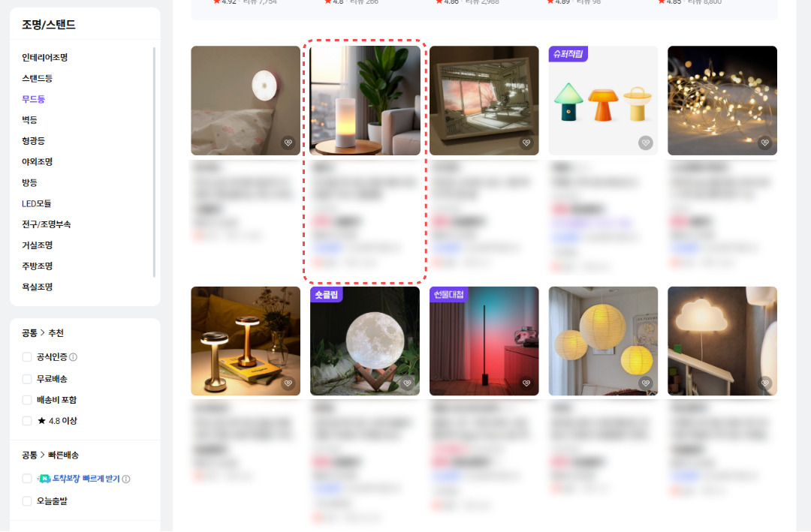Go to 거실조명 category
Image resolution: width=811 pixels, height=532 pixels.
point(37,245)
